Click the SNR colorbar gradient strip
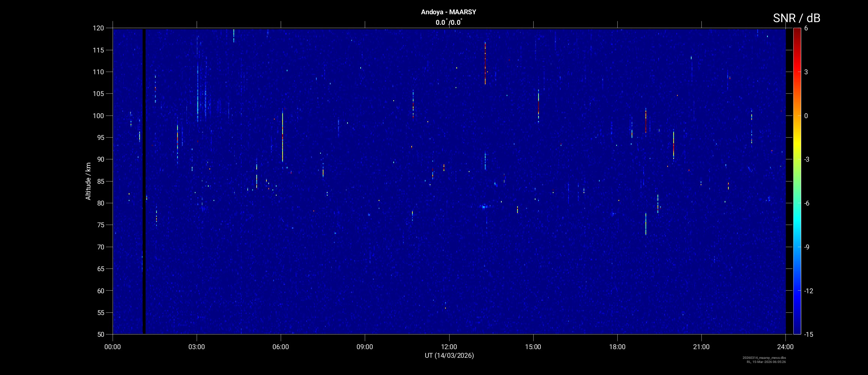868x375 pixels. point(797,180)
